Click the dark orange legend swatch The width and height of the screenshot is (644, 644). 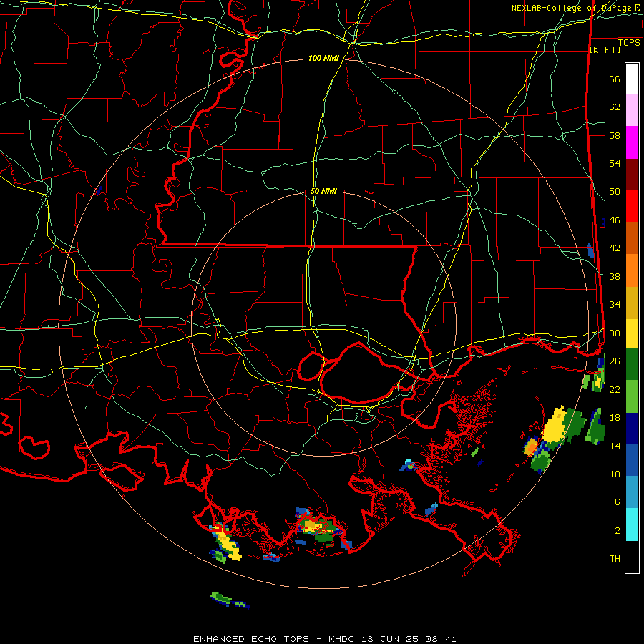coord(632,238)
